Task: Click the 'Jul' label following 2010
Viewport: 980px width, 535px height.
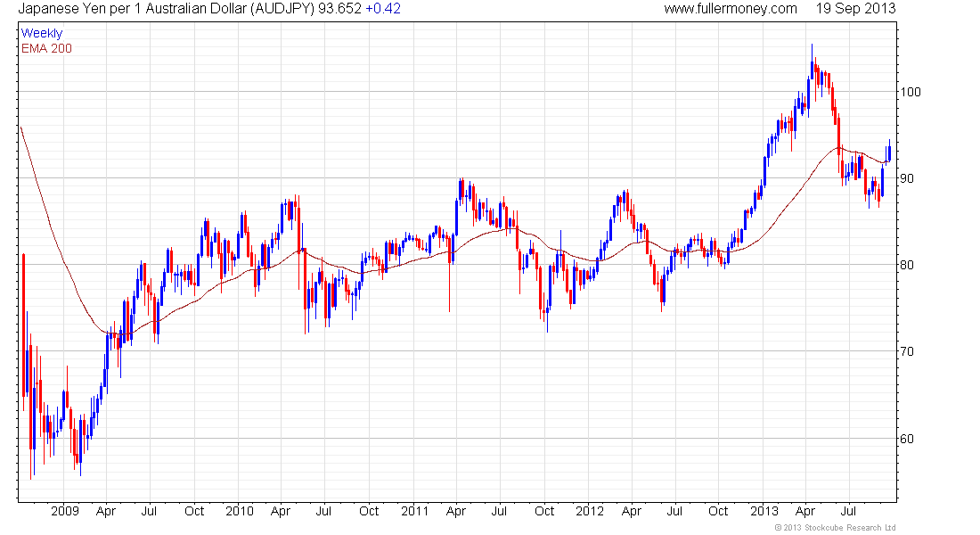Action: (323, 511)
